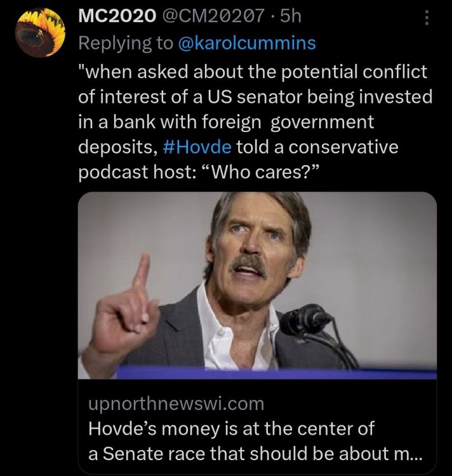
Task: Open the sunflower profile avatar
Action: coord(41,34)
